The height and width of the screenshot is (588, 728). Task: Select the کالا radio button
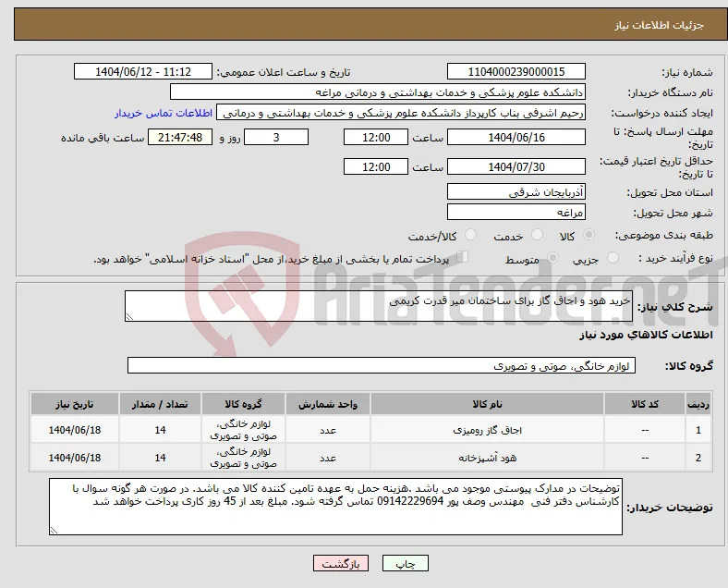pos(588,235)
